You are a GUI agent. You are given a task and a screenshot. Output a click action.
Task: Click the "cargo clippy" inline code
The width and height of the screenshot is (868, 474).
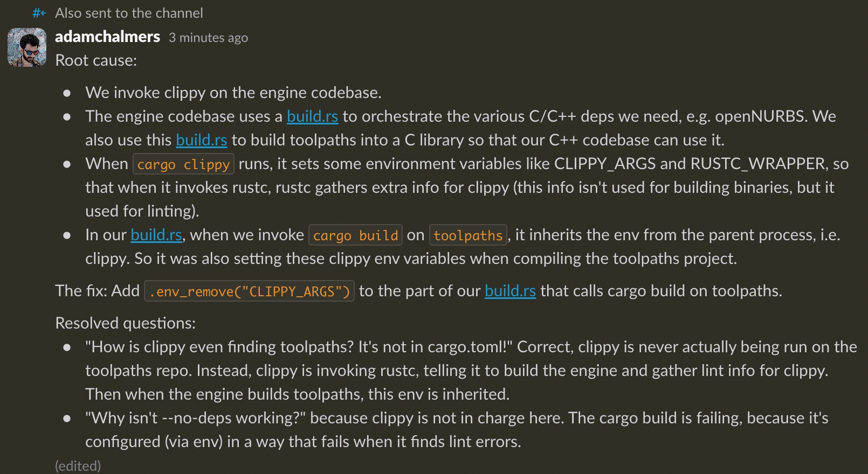click(x=183, y=164)
